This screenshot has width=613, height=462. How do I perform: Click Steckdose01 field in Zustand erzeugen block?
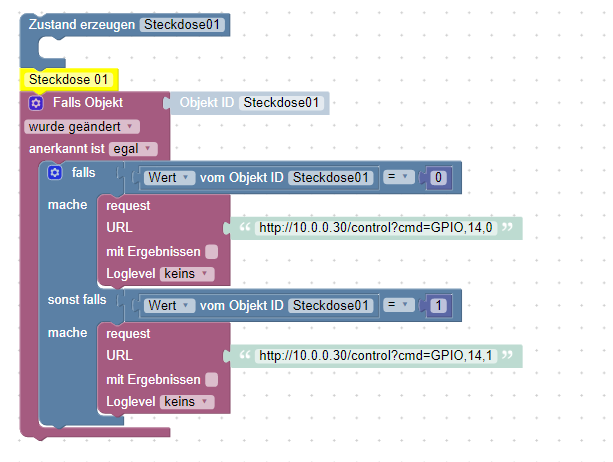(182, 25)
